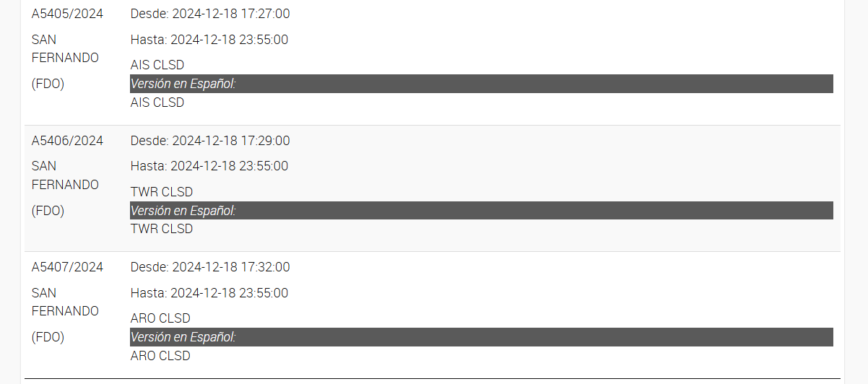Click Versión en Español bar under TWR CLSD
The image size is (868, 384).
pyautogui.click(x=482, y=211)
